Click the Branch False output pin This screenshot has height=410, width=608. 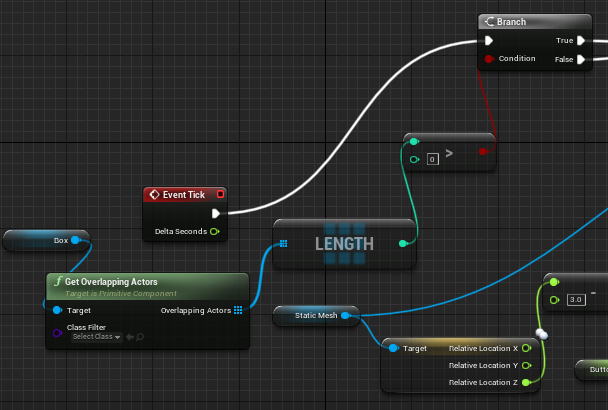click(x=581, y=59)
